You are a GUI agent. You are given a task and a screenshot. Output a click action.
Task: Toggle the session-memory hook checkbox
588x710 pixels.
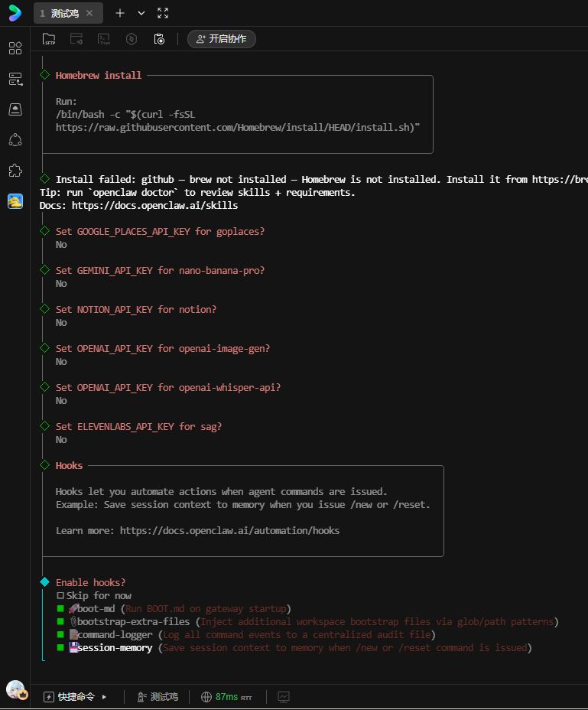coord(60,647)
